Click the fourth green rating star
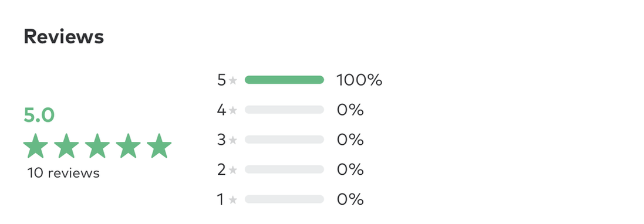This screenshot has height=224, width=644. (x=128, y=145)
